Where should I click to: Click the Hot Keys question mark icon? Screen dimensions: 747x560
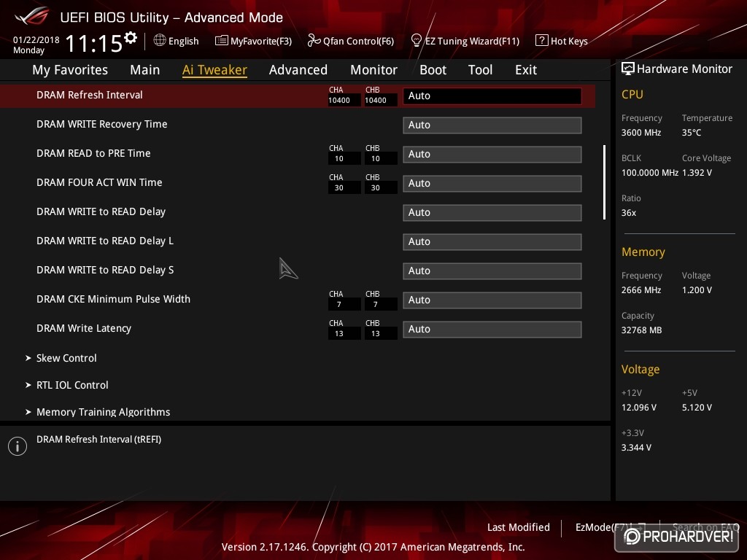[x=542, y=40]
